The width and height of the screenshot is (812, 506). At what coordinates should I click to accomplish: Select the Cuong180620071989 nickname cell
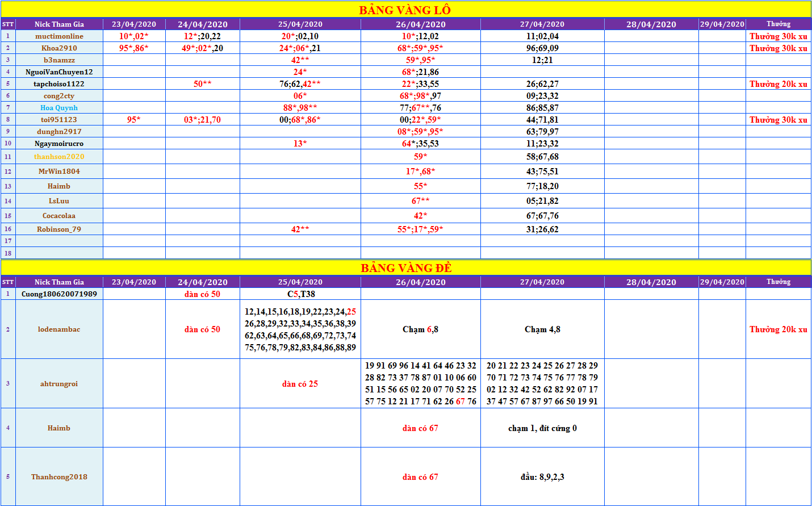(x=59, y=294)
